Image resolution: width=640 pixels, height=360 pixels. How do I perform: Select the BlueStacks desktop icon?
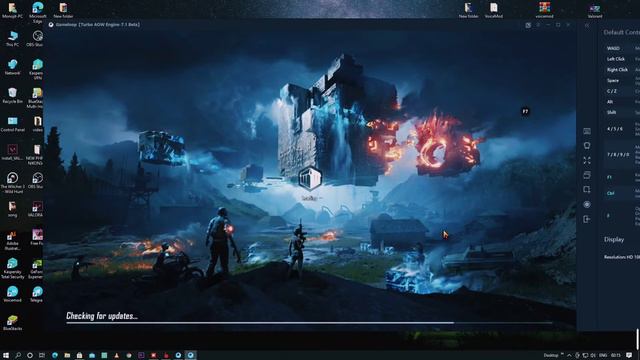[x=13, y=322]
